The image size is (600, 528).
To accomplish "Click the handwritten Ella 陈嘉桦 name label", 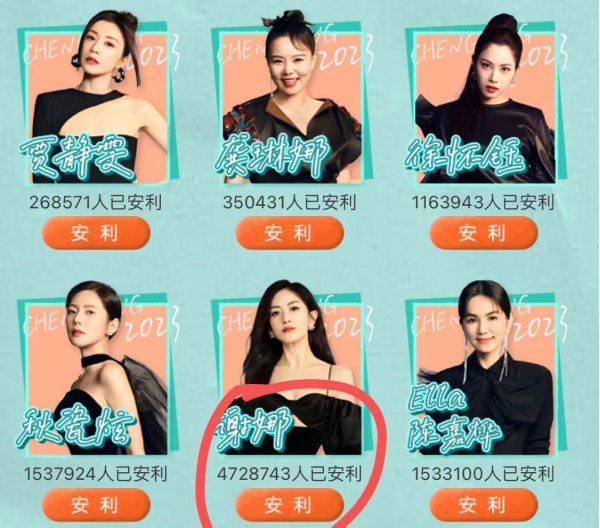I will 453,423.
